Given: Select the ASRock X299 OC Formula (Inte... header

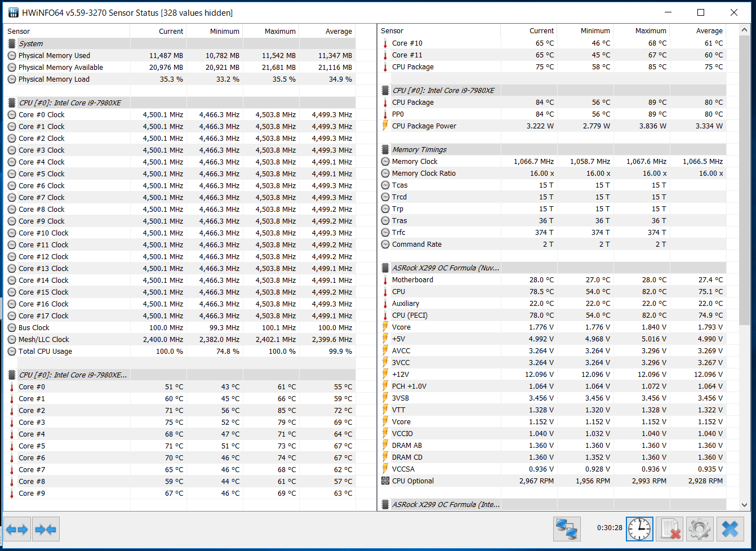Looking at the screenshot, I should 552,504.
